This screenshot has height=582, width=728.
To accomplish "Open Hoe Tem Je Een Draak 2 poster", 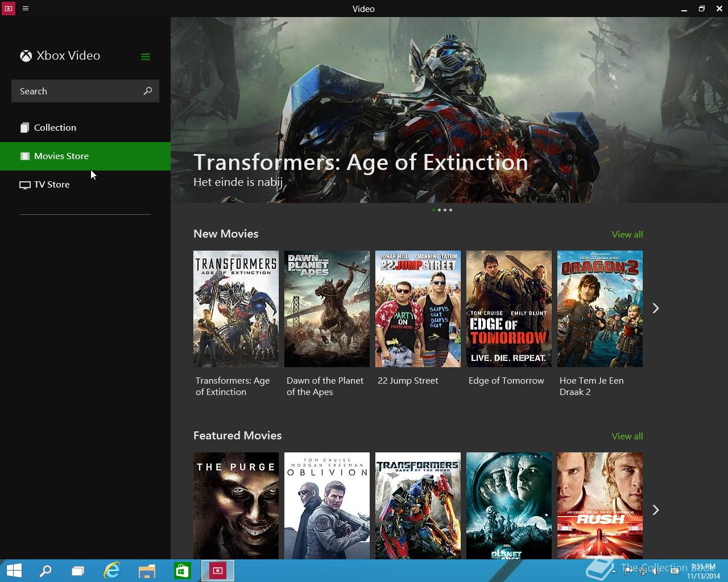I will coord(600,309).
